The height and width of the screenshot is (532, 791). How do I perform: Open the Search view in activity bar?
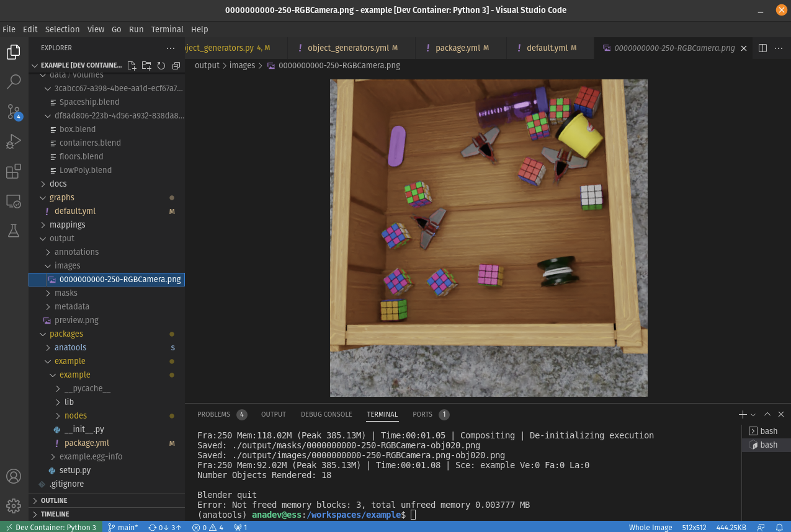(x=14, y=82)
